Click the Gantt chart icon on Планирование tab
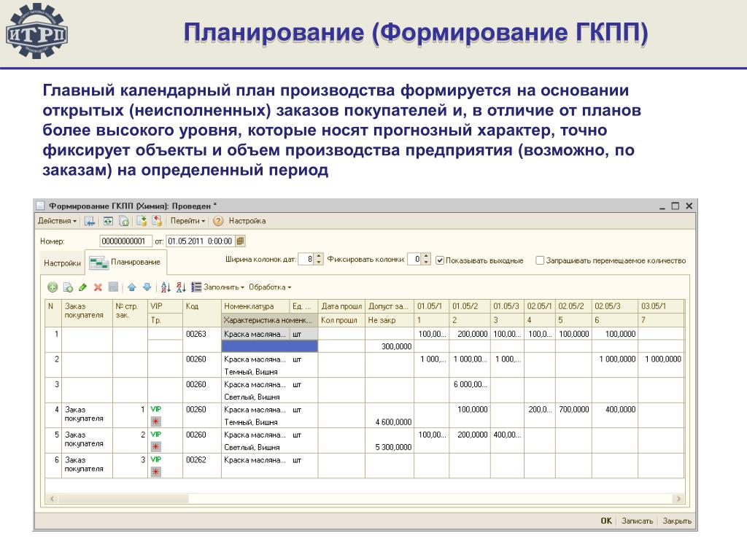Screen dimensions: 747x560 click(x=98, y=262)
